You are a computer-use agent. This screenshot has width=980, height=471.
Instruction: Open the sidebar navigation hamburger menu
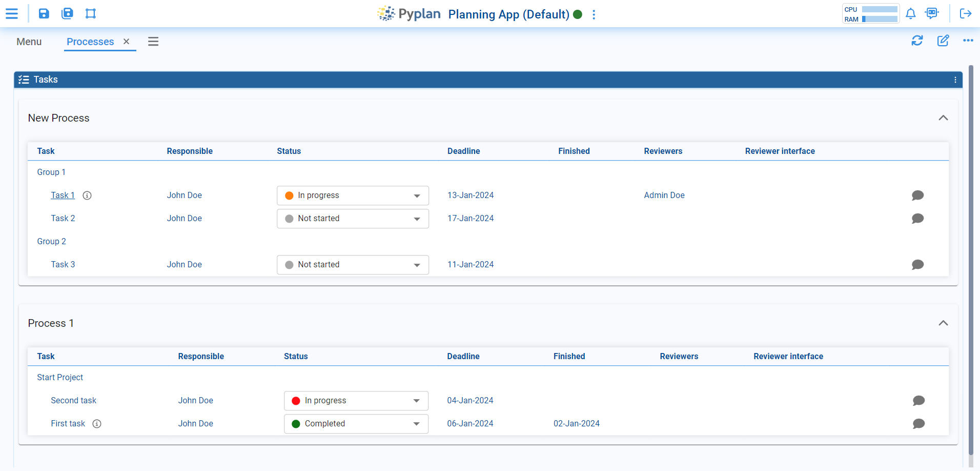(x=12, y=13)
